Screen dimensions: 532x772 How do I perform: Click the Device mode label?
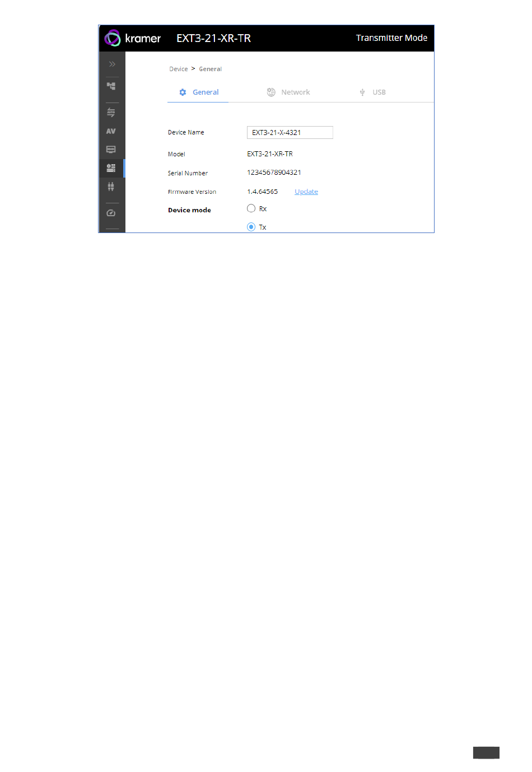pyautogui.click(x=189, y=210)
